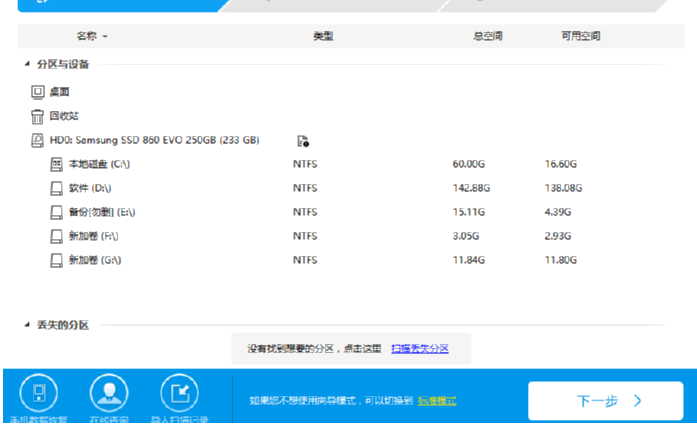This screenshot has width=697, height=424.
Task: Select 新加卷 (F:\) partition
Action: (93, 236)
